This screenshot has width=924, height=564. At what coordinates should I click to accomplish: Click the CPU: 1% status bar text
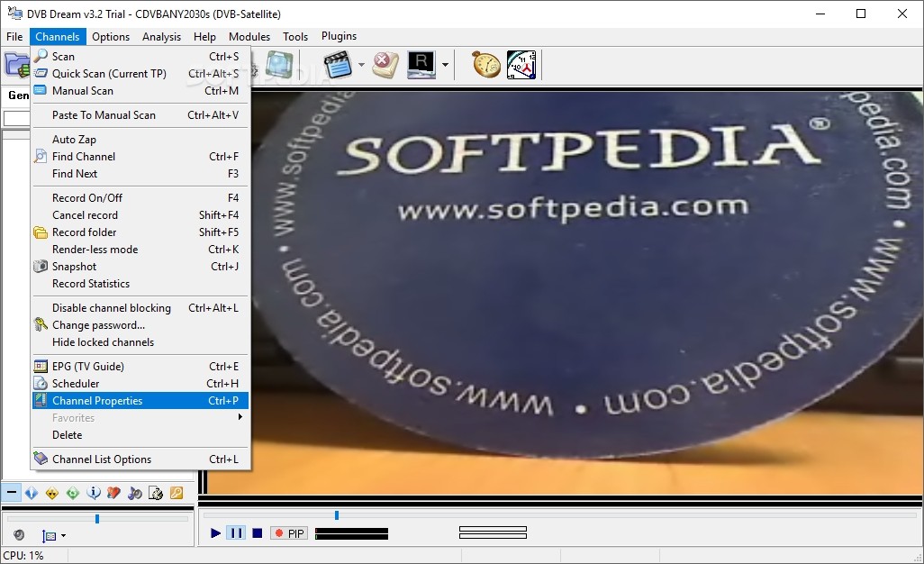(x=23, y=555)
